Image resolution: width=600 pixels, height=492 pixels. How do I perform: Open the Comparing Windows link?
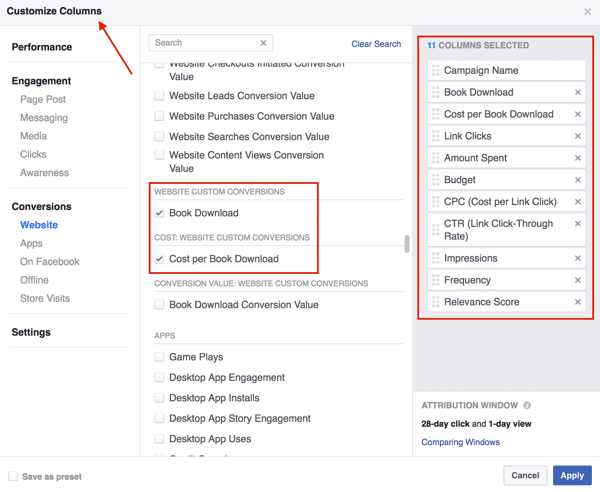461,442
